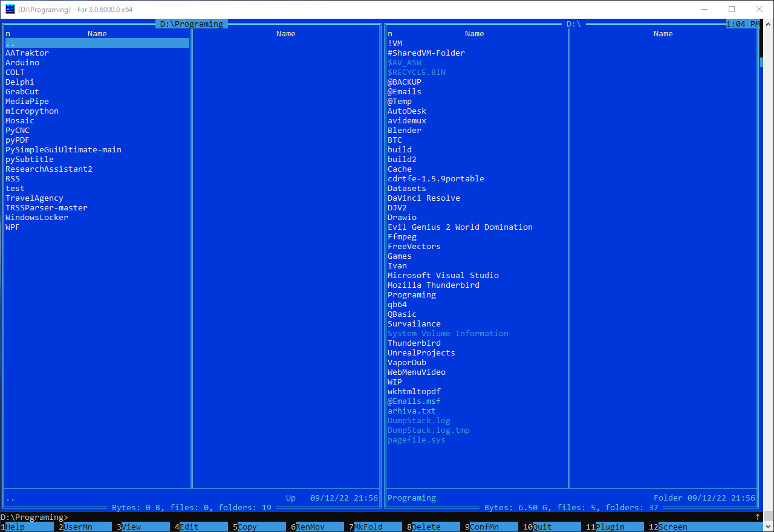Select the Mozilla Thunderbird folder

click(x=434, y=285)
